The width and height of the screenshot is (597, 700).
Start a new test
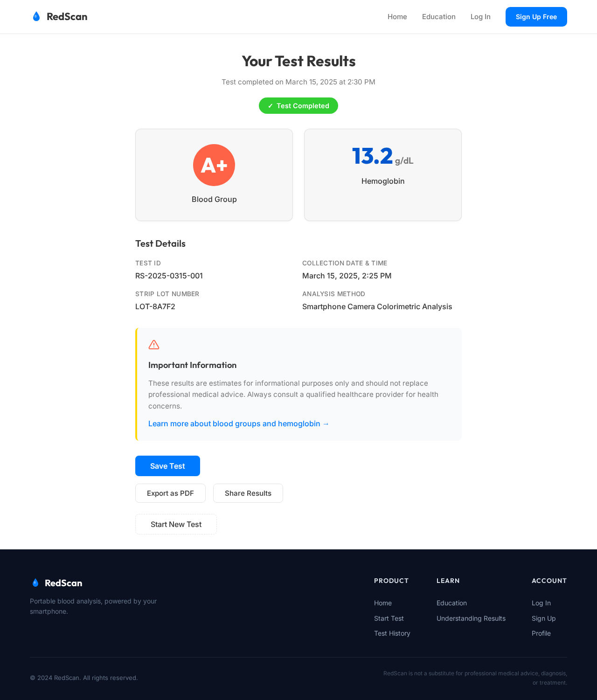[x=176, y=524]
